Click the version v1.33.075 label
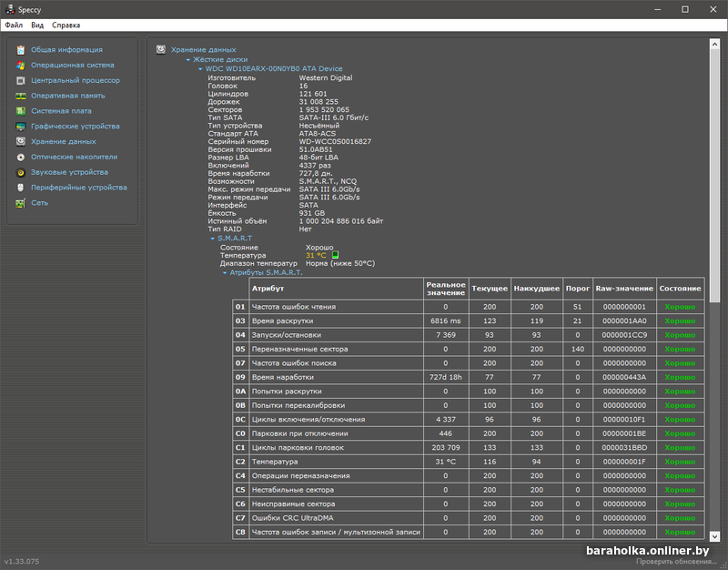The image size is (728, 570). [22, 562]
